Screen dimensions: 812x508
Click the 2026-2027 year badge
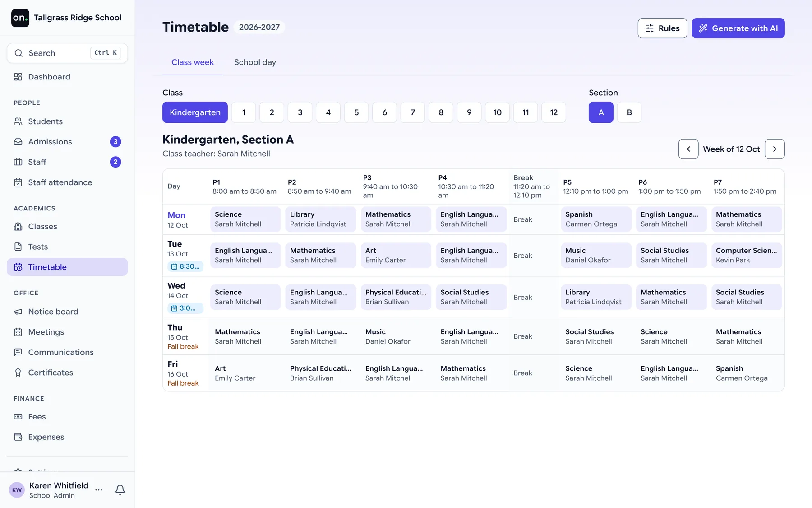(x=259, y=27)
